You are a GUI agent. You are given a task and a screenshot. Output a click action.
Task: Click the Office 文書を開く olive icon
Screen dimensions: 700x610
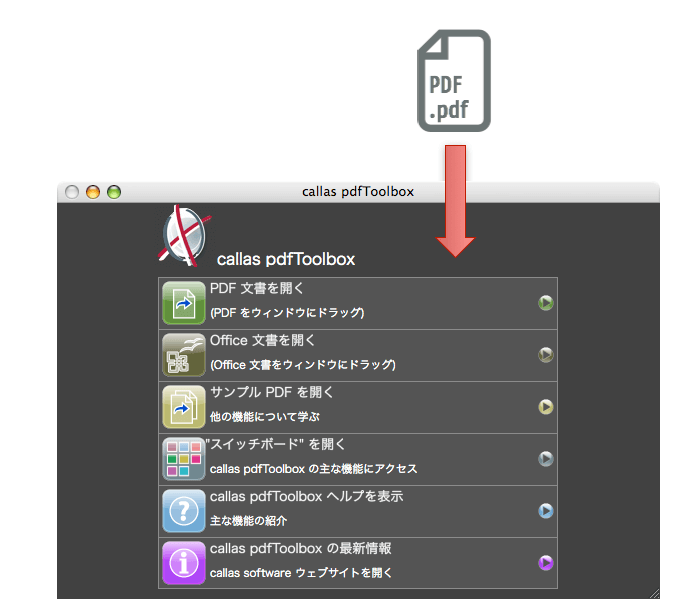(183, 355)
